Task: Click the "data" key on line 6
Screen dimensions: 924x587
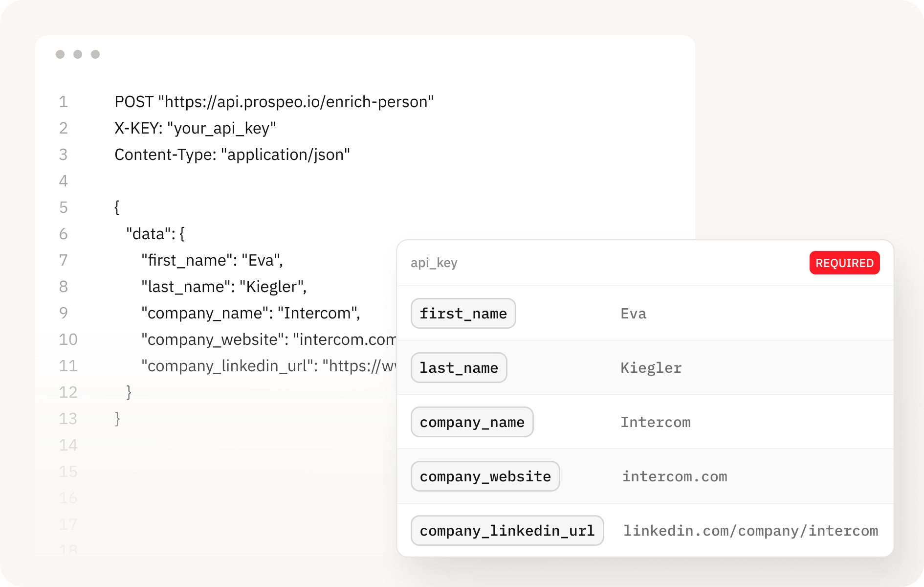Action: pos(148,234)
